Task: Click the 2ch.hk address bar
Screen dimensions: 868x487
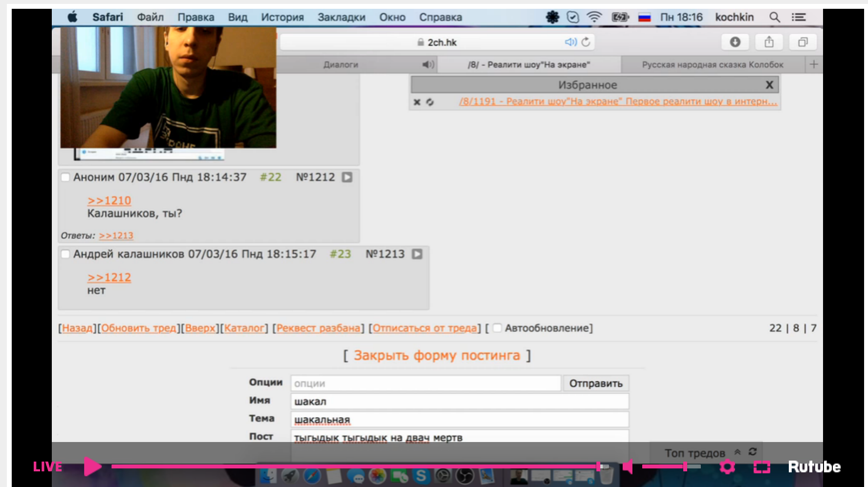Action: coord(437,42)
